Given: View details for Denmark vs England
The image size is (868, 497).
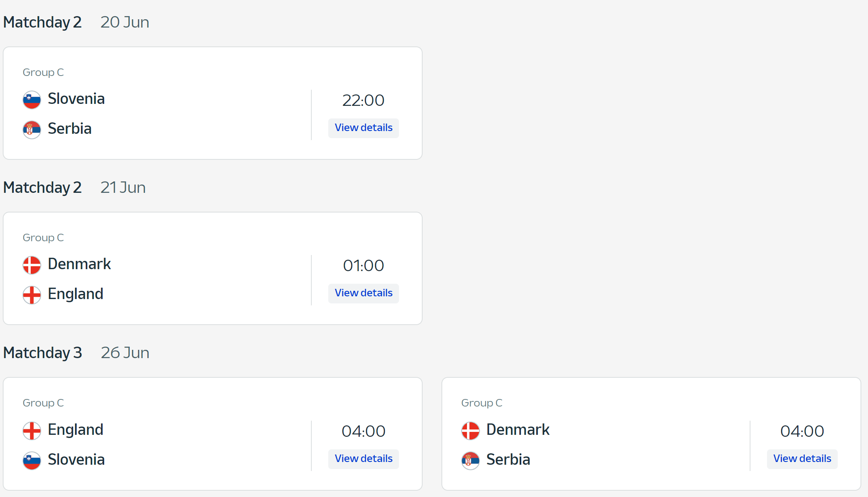Looking at the screenshot, I should tap(364, 293).
